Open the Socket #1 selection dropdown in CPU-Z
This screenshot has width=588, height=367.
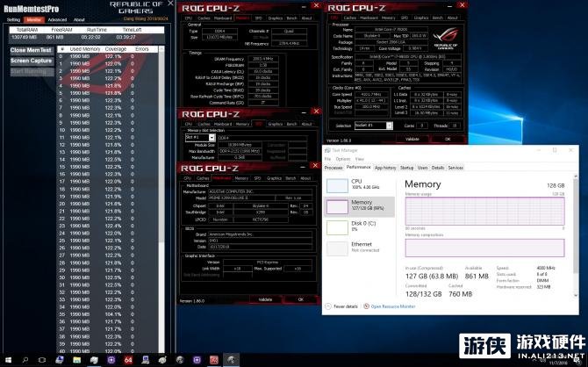(x=390, y=126)
